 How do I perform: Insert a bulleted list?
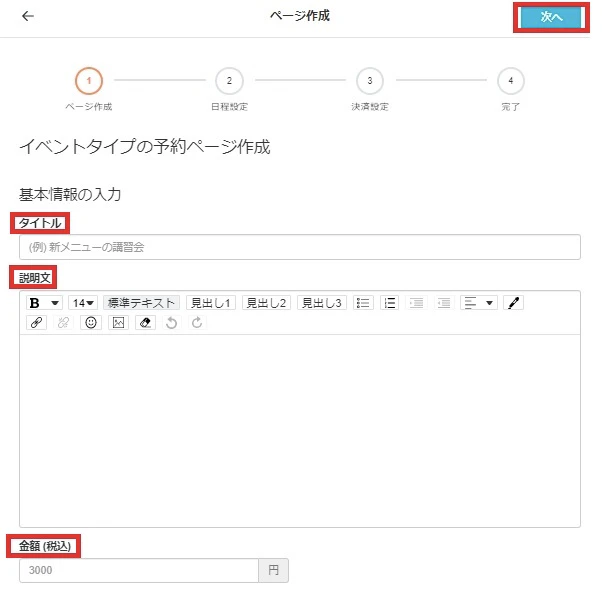pos(363,303)
